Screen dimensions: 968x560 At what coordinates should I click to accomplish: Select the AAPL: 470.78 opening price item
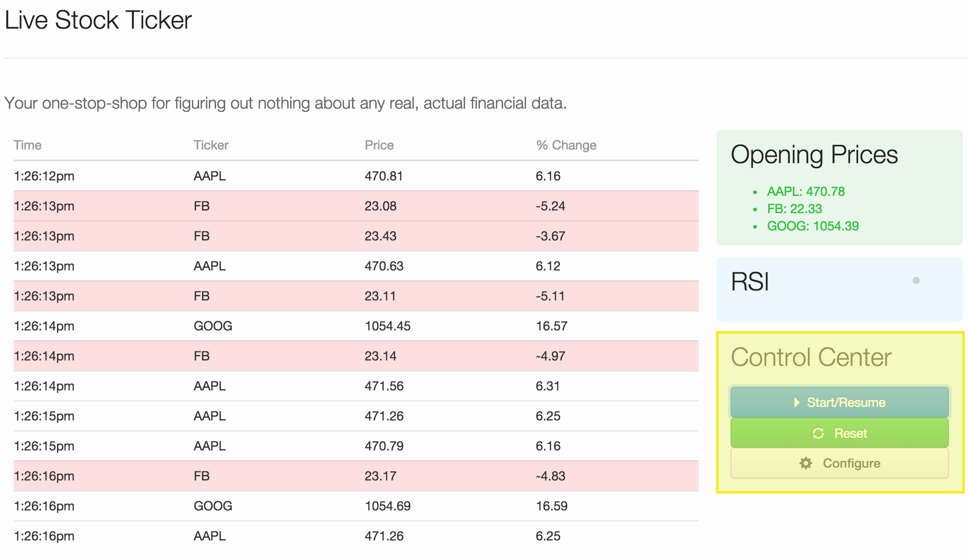(x=806, y=191)
